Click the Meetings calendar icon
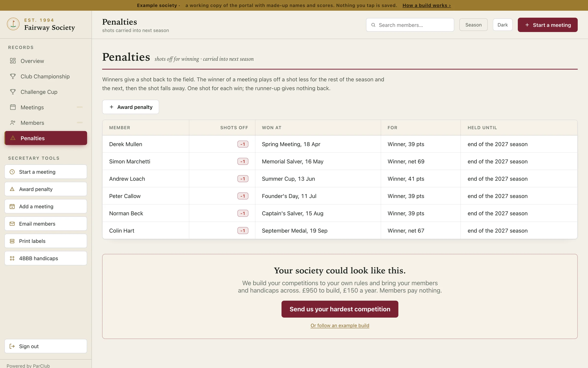588x368 pixels. coord(13,107)
